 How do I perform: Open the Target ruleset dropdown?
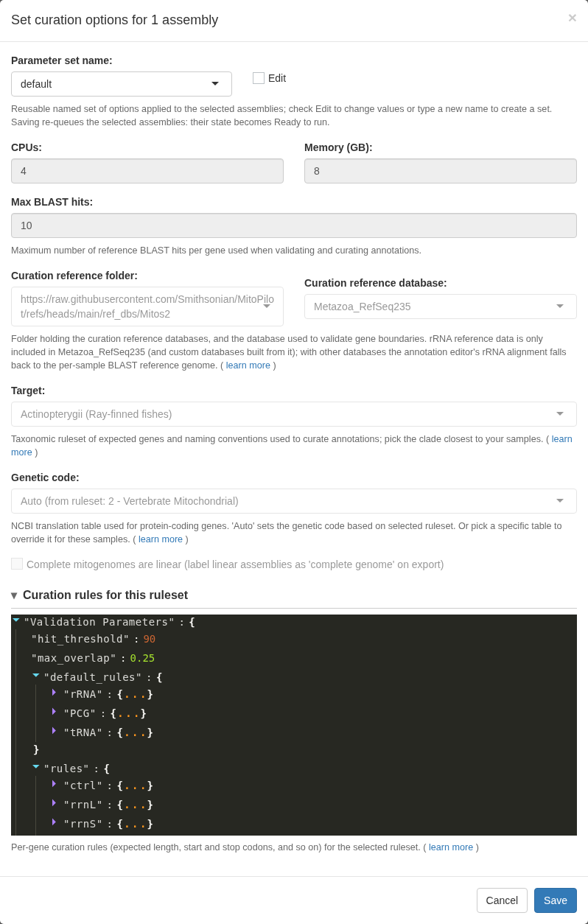294,414
